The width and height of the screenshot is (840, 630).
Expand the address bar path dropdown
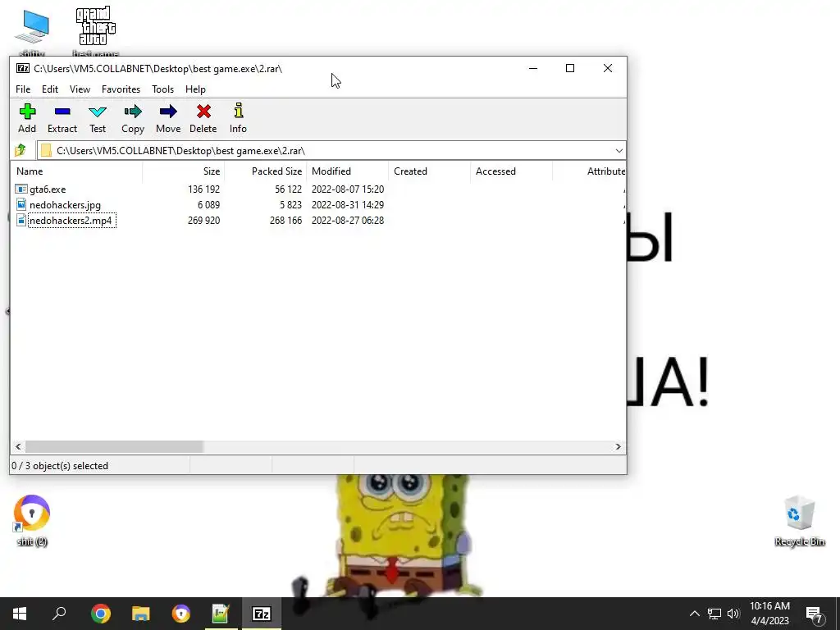619,151
